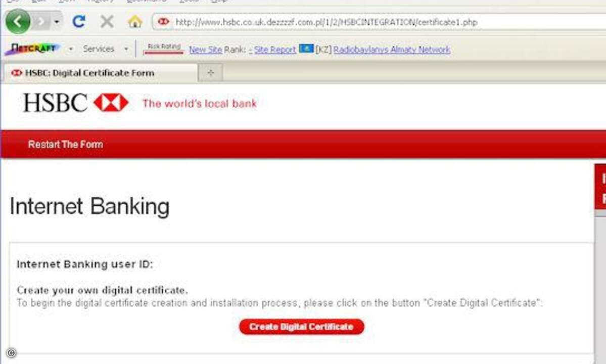Click the 'Internet Banking user ID:' label

[x=85, y=264]
